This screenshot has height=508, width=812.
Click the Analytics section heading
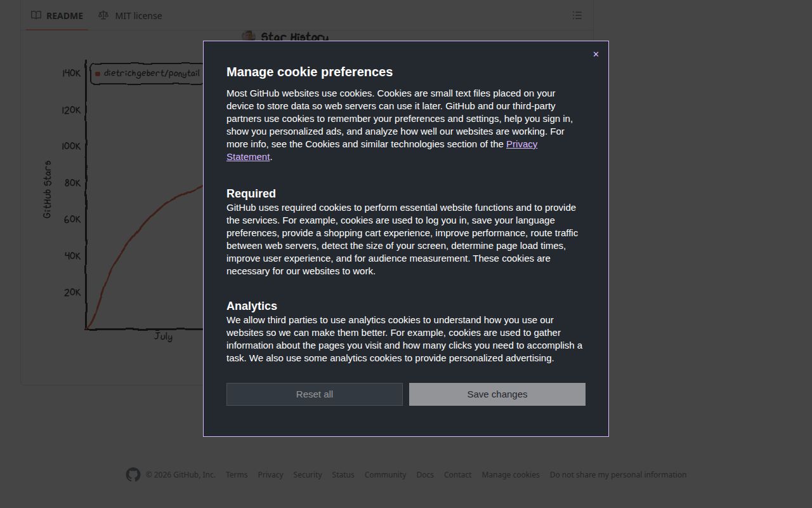click(x=252, y=306)
